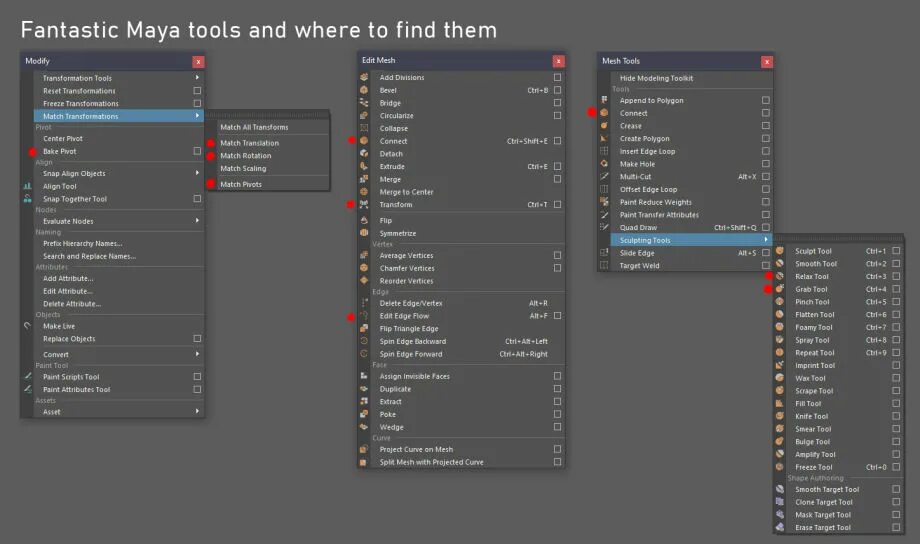Click the Freeze Tool icon
This screenshot has height=544, width=920.
pyautogui.click(x=780, y=467)
